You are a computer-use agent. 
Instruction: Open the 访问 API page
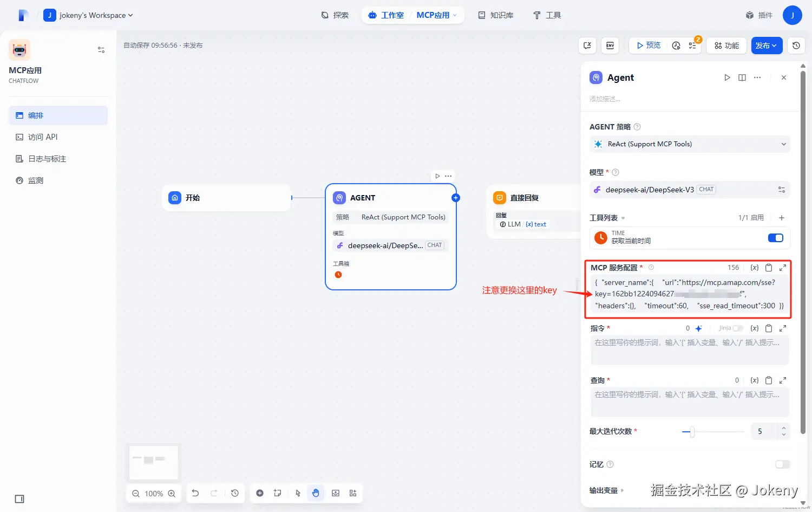58,137
